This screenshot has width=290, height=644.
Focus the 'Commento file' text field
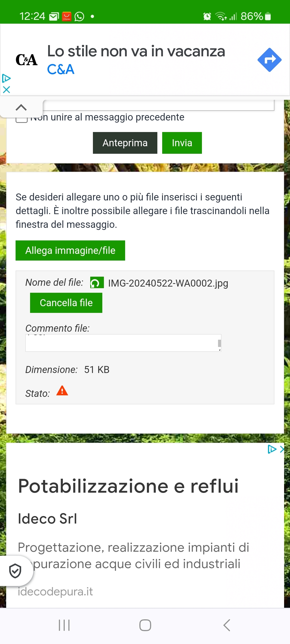point(123,343)
